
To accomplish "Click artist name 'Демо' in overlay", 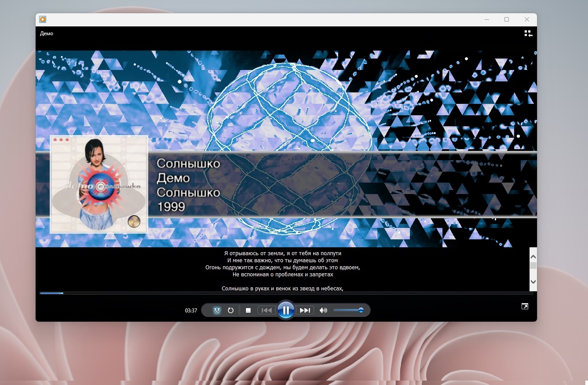I will (173, 178).
